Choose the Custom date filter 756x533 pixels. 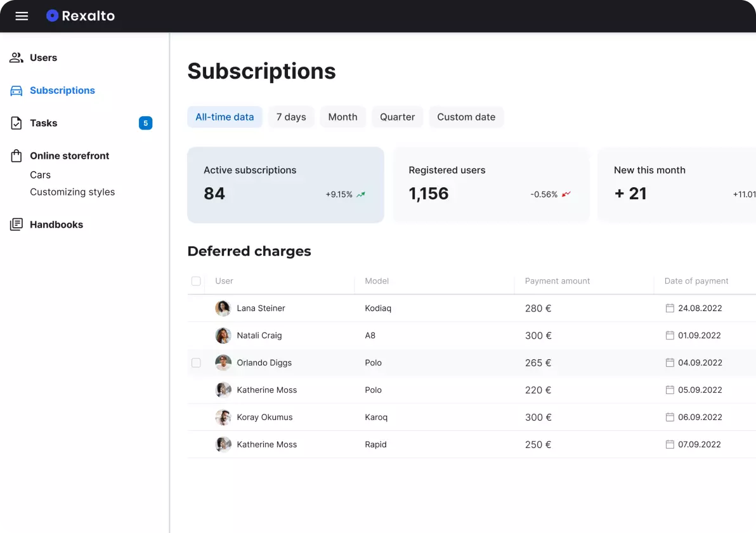coord(466,117)
